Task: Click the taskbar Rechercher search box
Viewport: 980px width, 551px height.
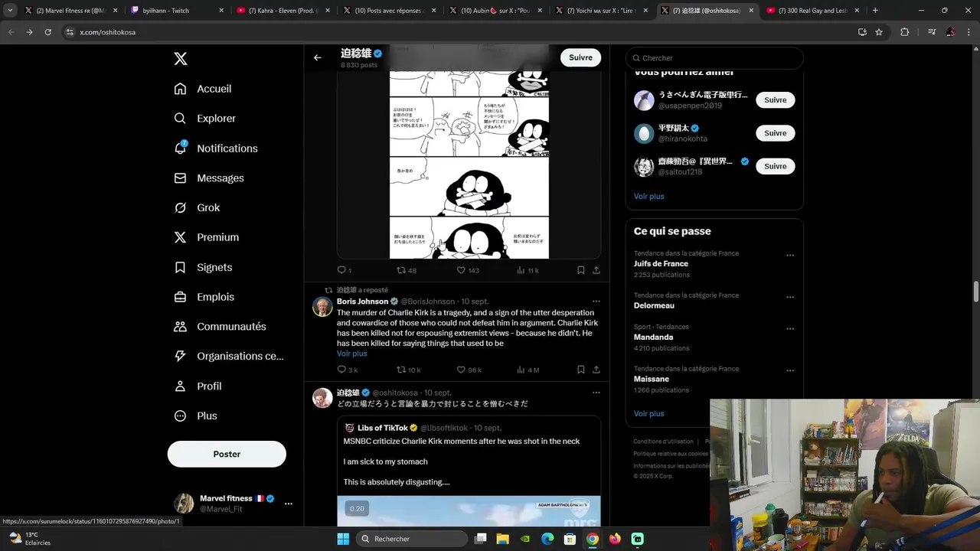Action: pyautogui.click(x=412, y=539)
